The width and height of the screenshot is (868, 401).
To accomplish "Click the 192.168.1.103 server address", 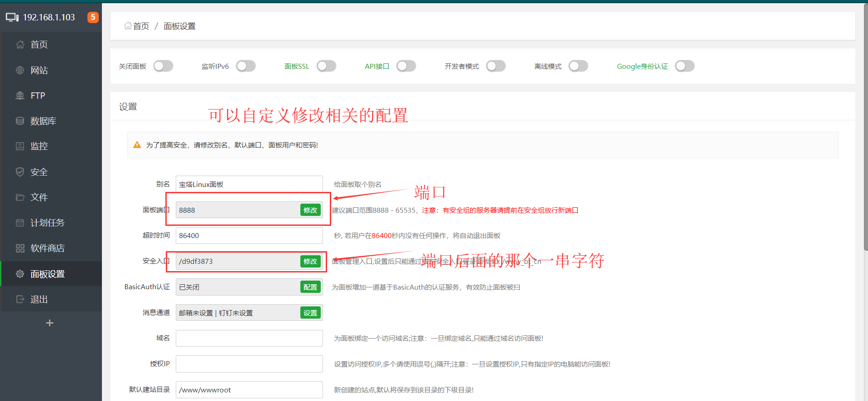I will [49, 17].
